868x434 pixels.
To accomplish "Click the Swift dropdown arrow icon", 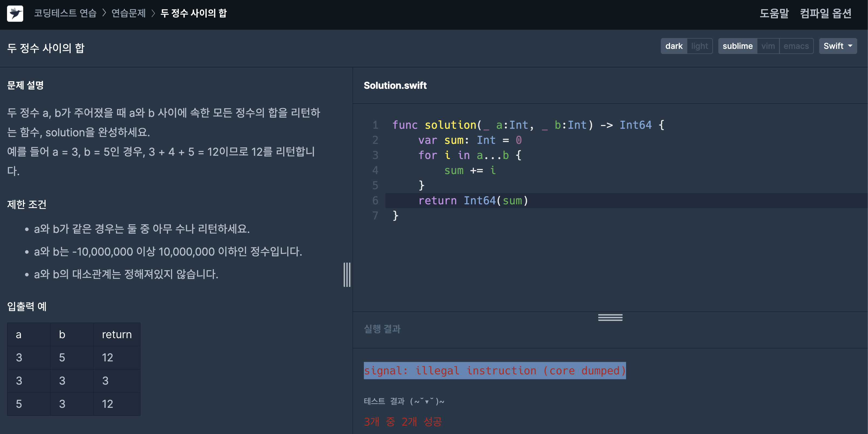I will click(x=850, y=46).
